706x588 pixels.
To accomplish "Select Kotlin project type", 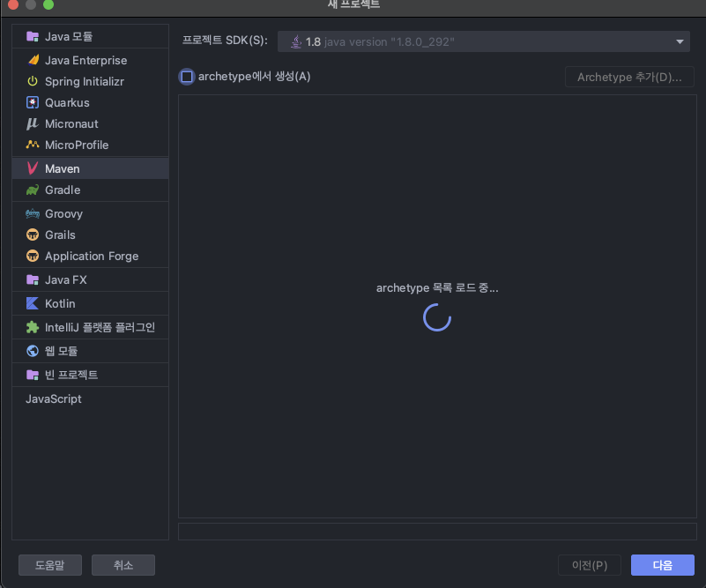I will [x=91, y=303].
